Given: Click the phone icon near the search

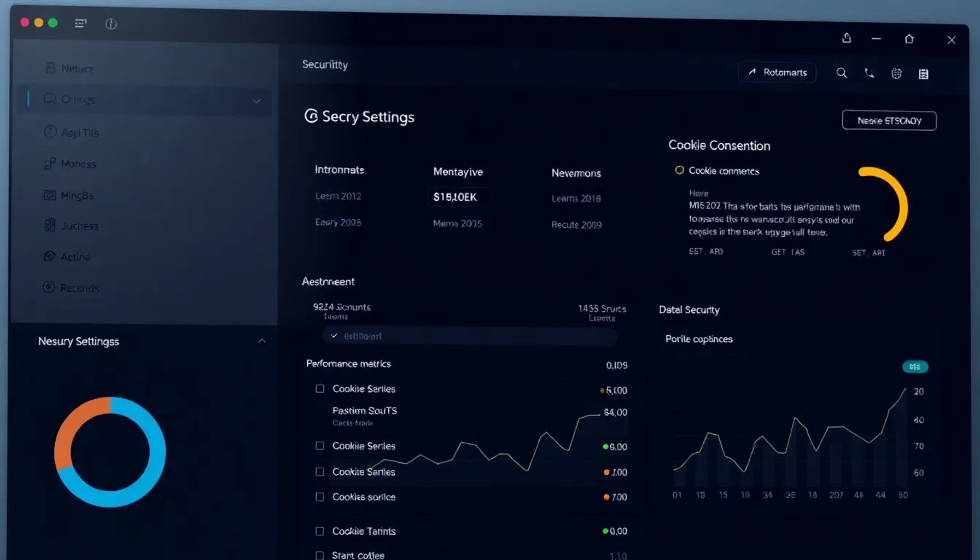Looking at the screenshot, I should (870, 73).
